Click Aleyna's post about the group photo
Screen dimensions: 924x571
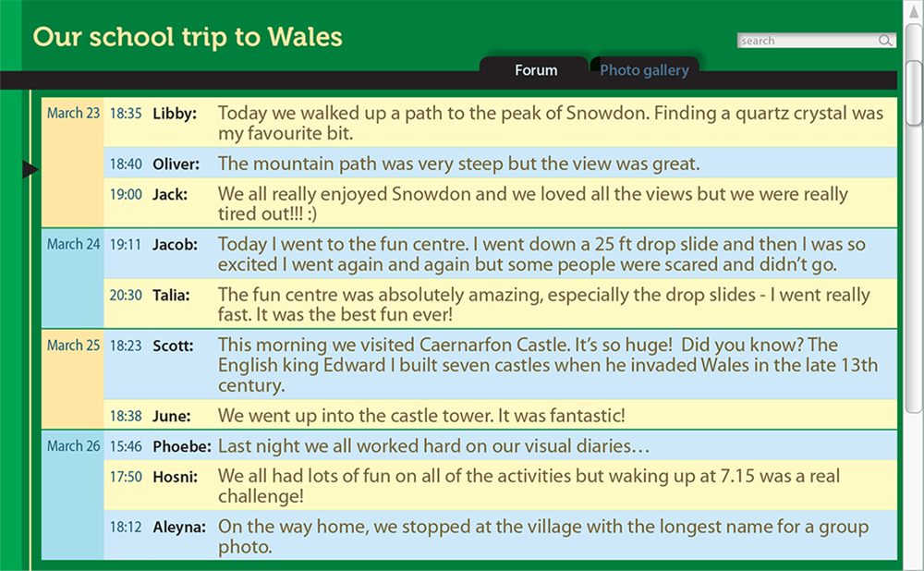pyautogui.click(x=500, y=536)
